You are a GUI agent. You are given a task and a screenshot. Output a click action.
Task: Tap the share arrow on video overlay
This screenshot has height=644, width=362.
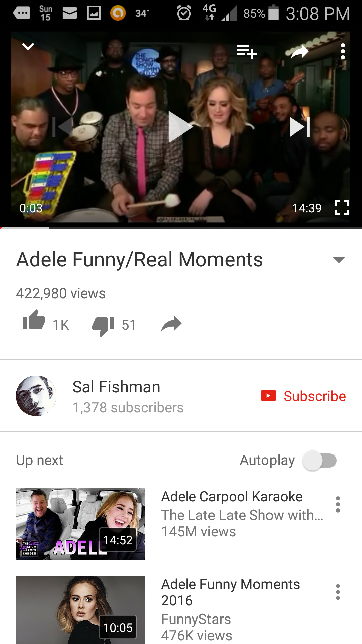pos(300,52)
